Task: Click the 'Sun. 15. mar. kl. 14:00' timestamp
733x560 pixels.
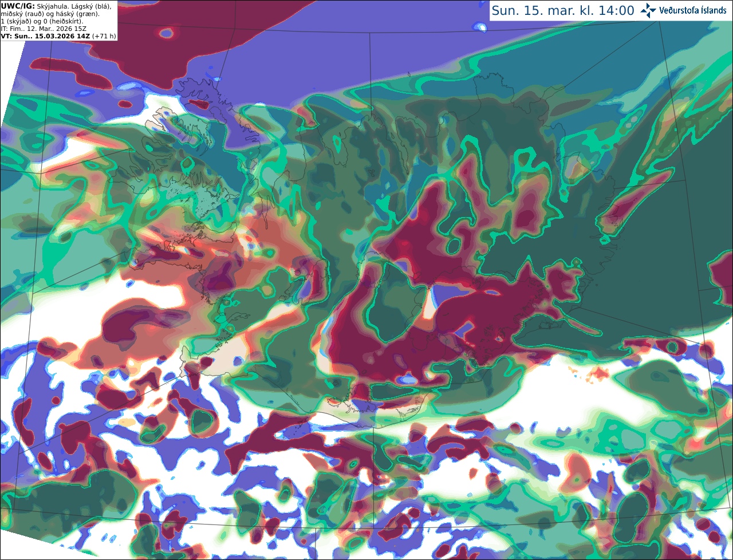Action: [563, 10]
